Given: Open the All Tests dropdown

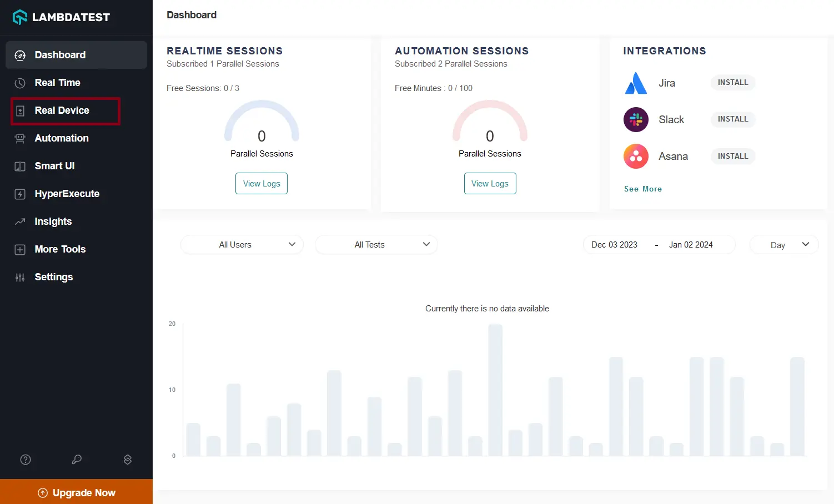Looking at the screenshot, I should click(x=376, y=245).
